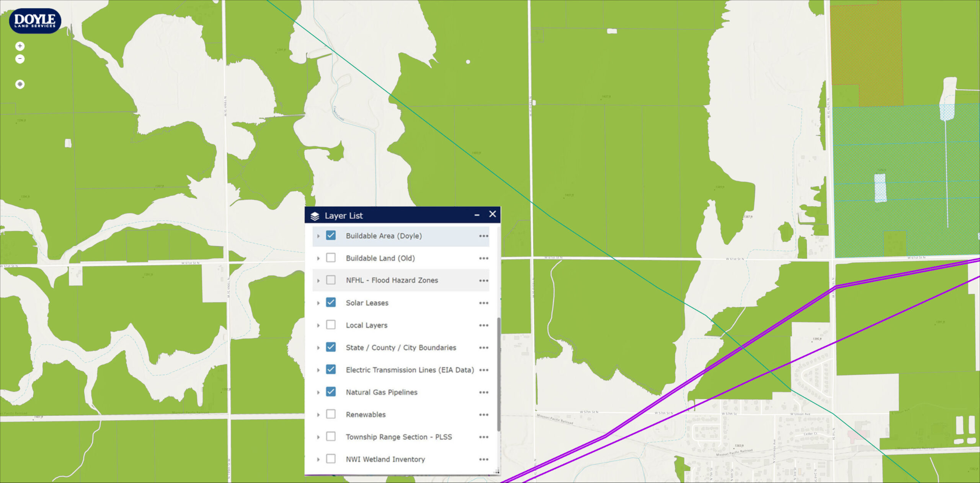Expand the Township Range Section - PLSS layer
Viewport: 980px width, 483px height.
click(318, 437)
